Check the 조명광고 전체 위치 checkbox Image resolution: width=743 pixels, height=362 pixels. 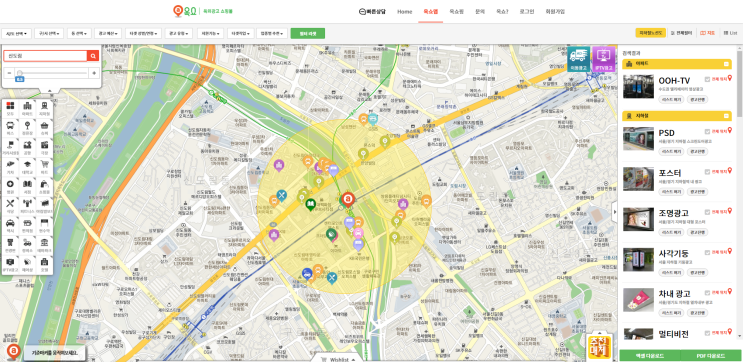point(707,212)
